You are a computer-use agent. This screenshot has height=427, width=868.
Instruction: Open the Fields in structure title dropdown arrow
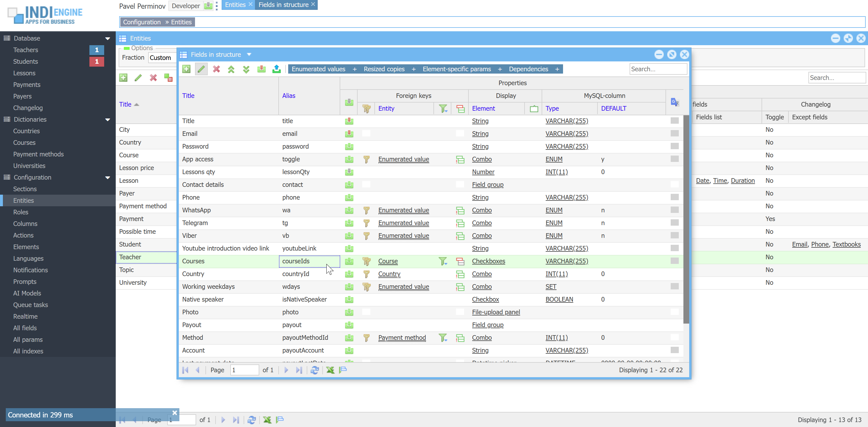(249, 55)
